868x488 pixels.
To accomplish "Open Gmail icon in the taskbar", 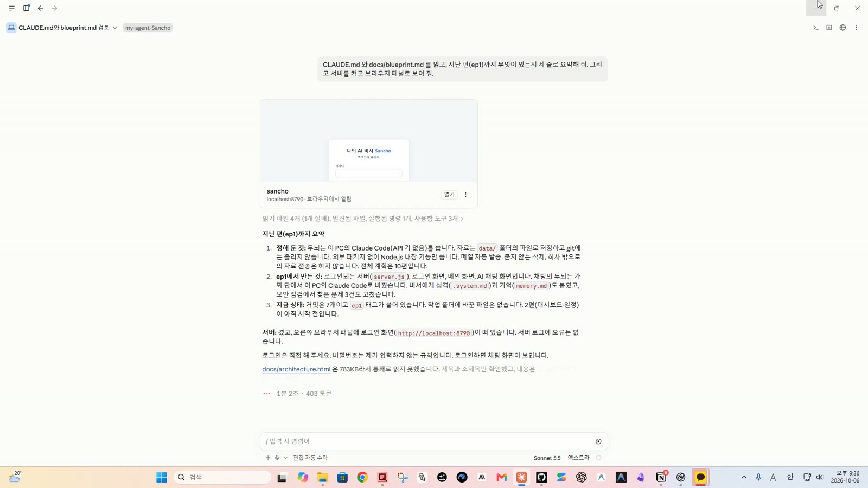I will click(502, 477).
